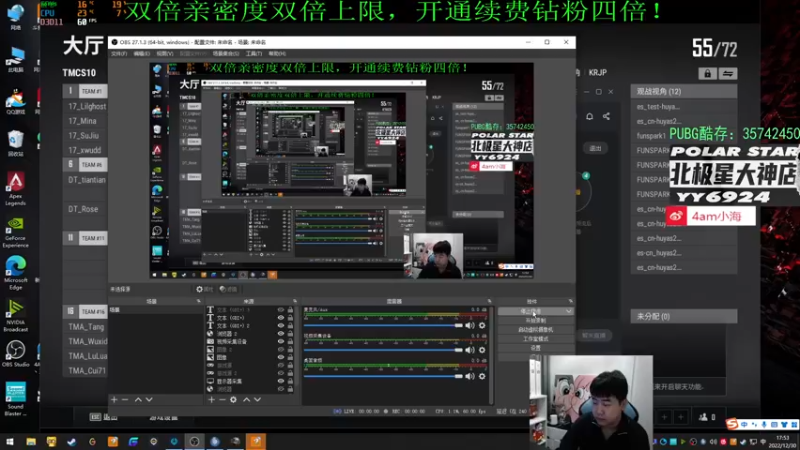Hide the 视频采集设备 source
This screenshot has height=450, width=800.
click(x=281, y=341)
